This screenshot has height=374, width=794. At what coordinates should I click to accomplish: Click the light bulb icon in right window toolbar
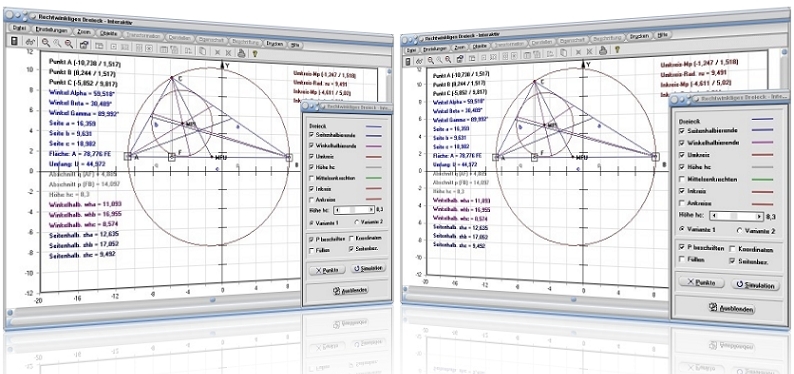click(616, 50)
